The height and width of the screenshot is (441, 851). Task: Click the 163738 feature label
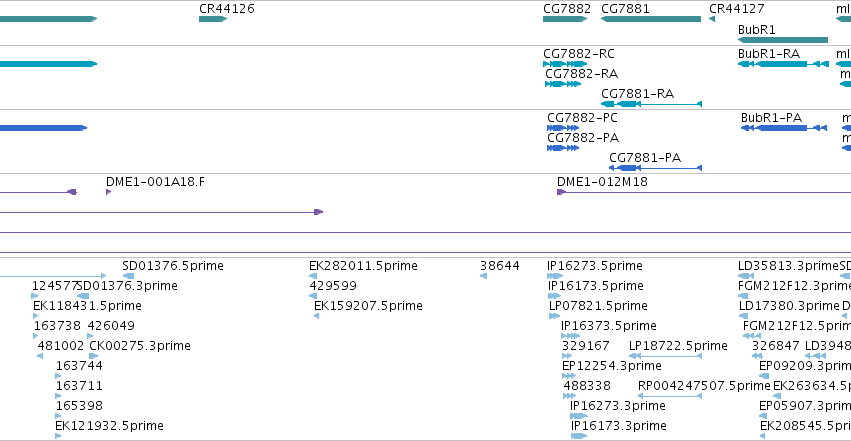pos(57,326)
